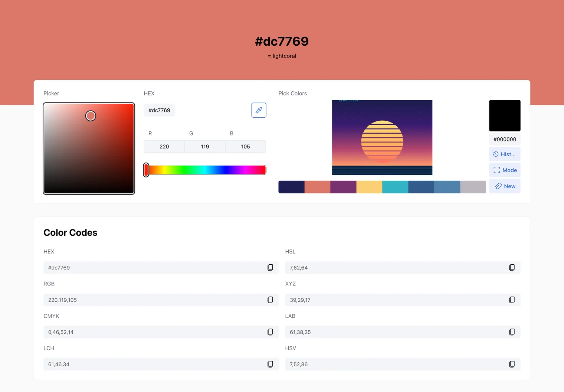Copy the LAB 61,38,25 value
The height and width of the screenshot is (392, 564).
[x=512, y=332]
